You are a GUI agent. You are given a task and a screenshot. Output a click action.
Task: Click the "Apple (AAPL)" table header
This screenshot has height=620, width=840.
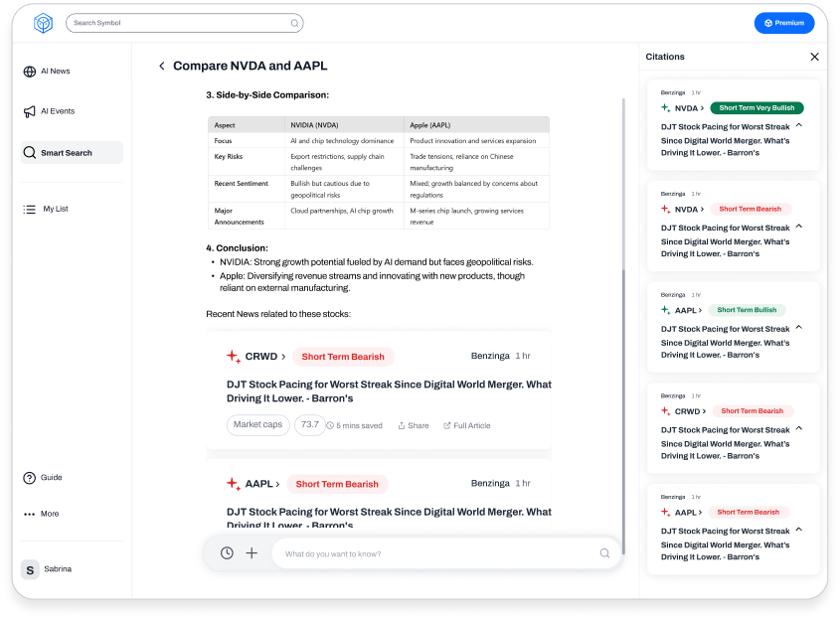[x=430, y=125]
